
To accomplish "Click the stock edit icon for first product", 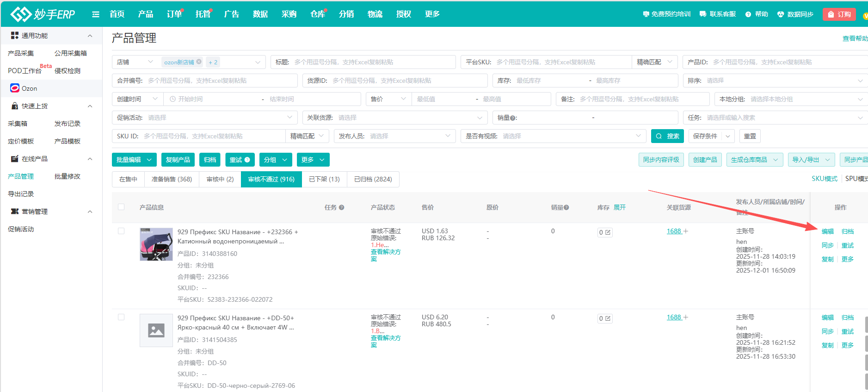I will [608, 232].
